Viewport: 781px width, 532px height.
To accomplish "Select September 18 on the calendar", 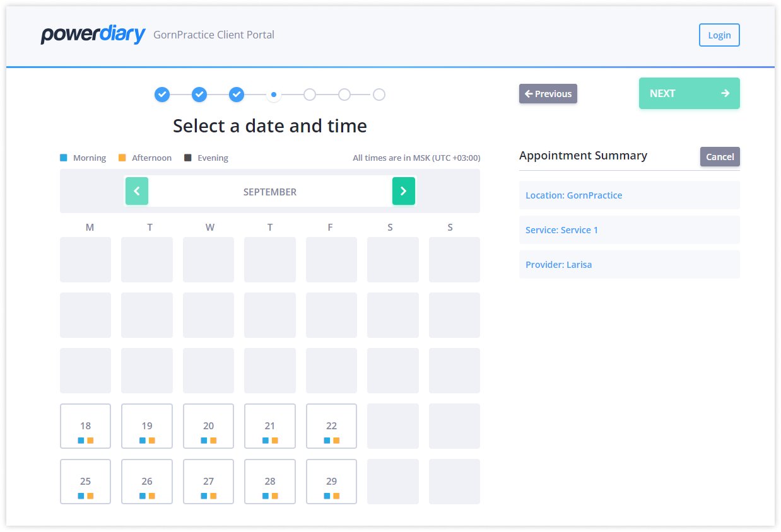I will [x=85, y=426].
